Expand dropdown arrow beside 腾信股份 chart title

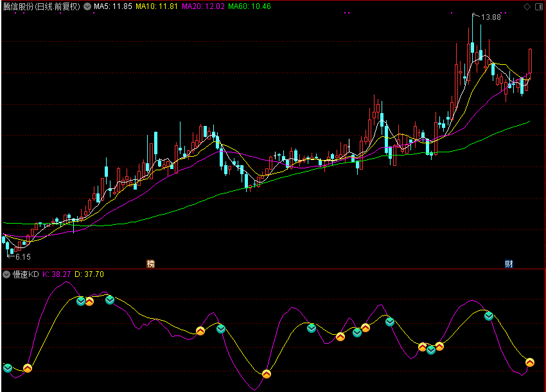click(x=87, y=6)
